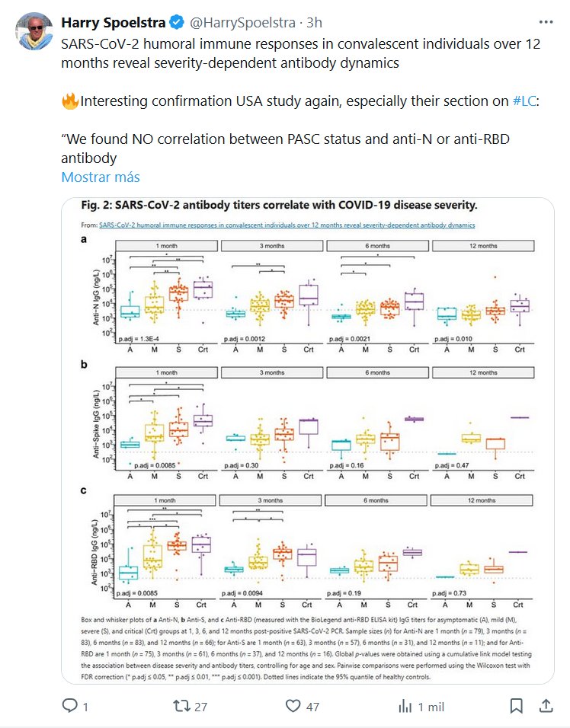This screenshot has height=728, width=570.
Task: Like the tweet with the heart icon
Action: pyautogui.click(x=293, y=707)
